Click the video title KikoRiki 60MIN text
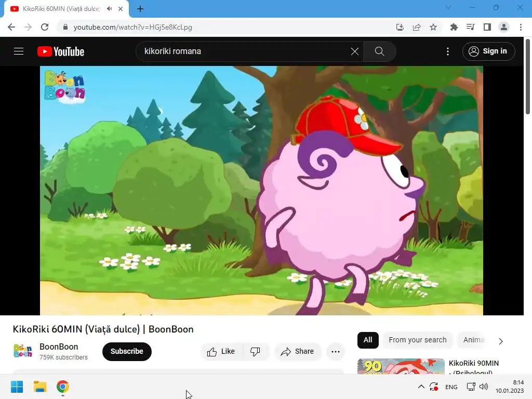This screenshot has width=532, height=399. click(103, 329)
